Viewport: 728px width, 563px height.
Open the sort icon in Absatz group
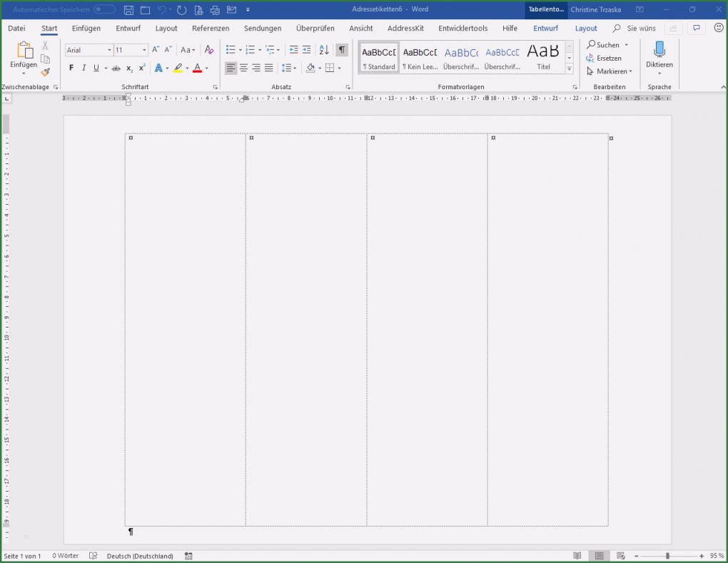pyautogui.click(x=323, y=50)
